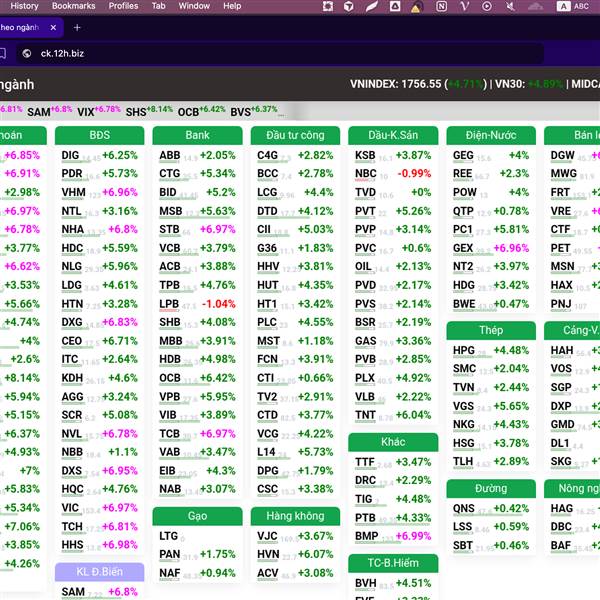The width and height of the screenshot is (600, 600).
Task: Open the BĐS sector header
Action: (x=99, y=135)
